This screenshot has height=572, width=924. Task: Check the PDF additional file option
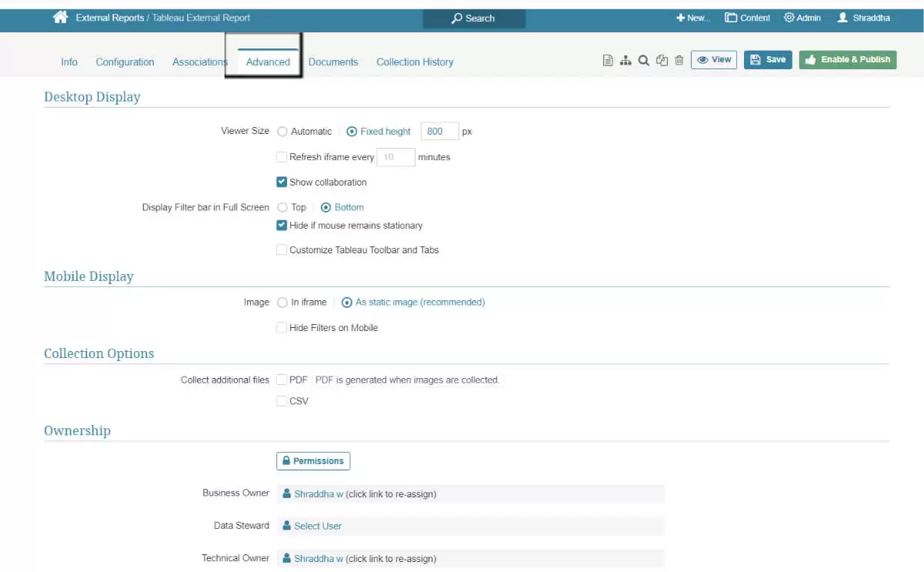(x=282, y=380)
